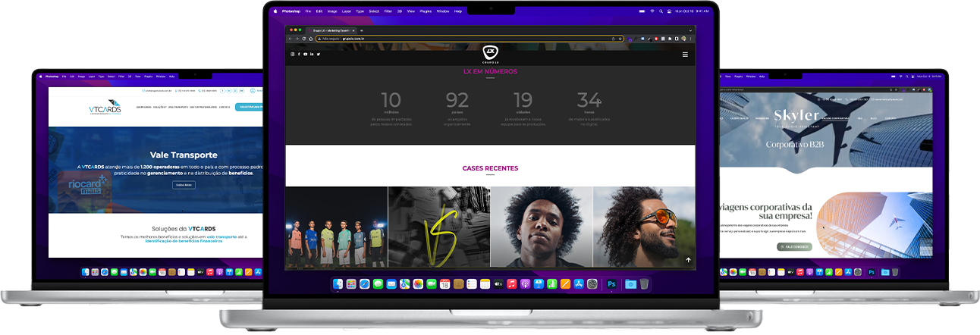
Task: Close the Grupo LX browser tab
Action: (x=353, y=30)
